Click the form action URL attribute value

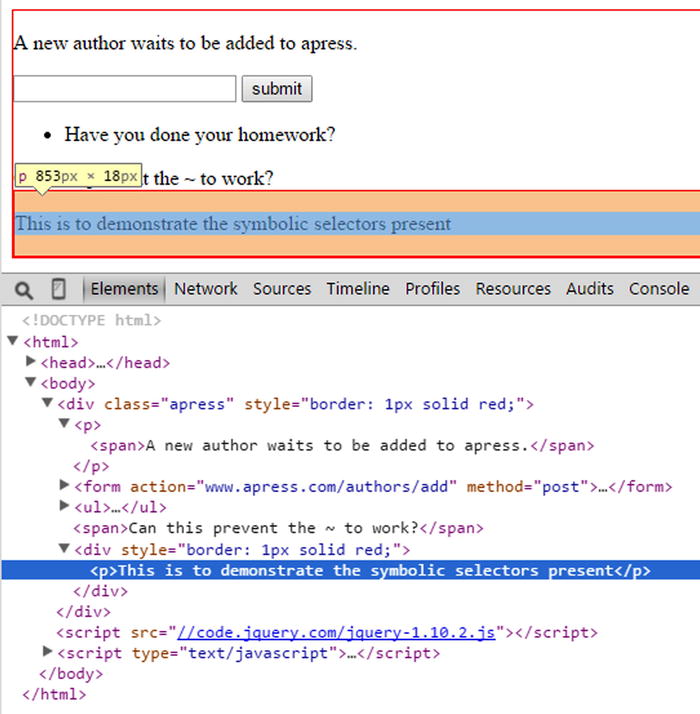[326, 487]
